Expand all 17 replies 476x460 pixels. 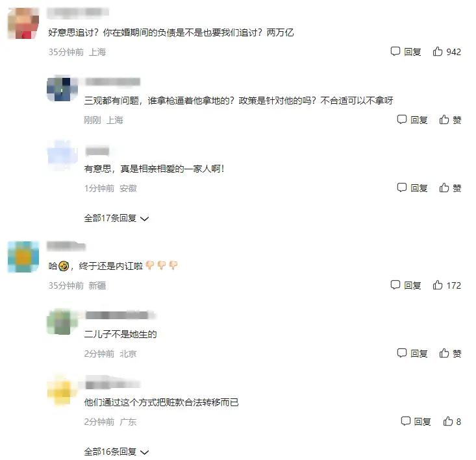pos(116,219)
